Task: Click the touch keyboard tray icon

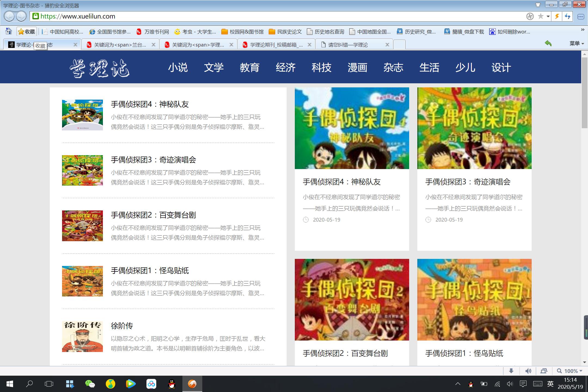Action: pos(537,384)
